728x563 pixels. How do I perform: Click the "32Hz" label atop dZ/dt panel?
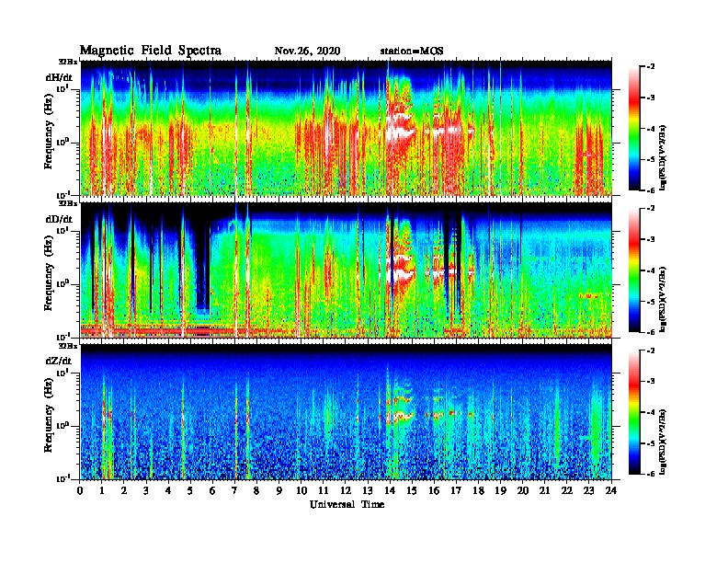click(67, 346)
